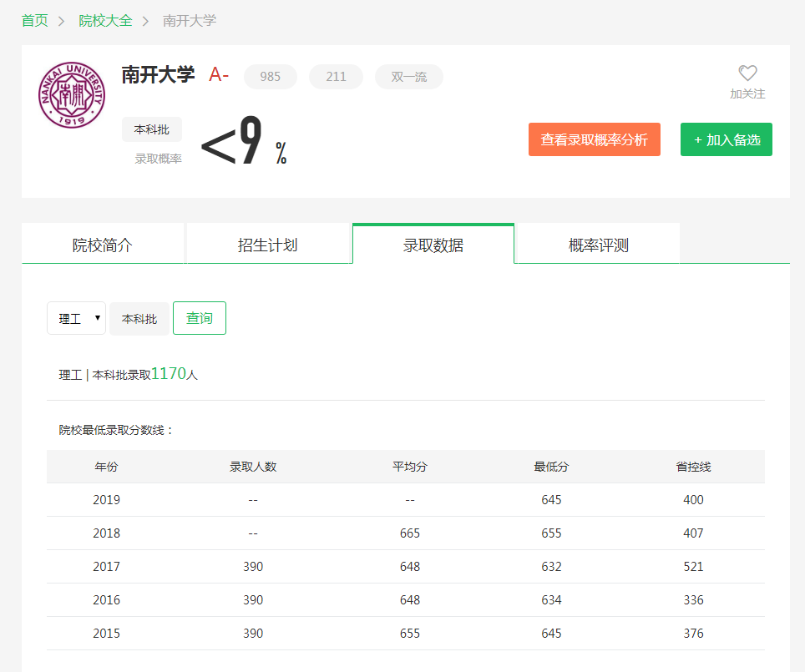Viewport: 805px width, 672px height.
Task: Click the 平均分 column header
Action: point(410,467)
